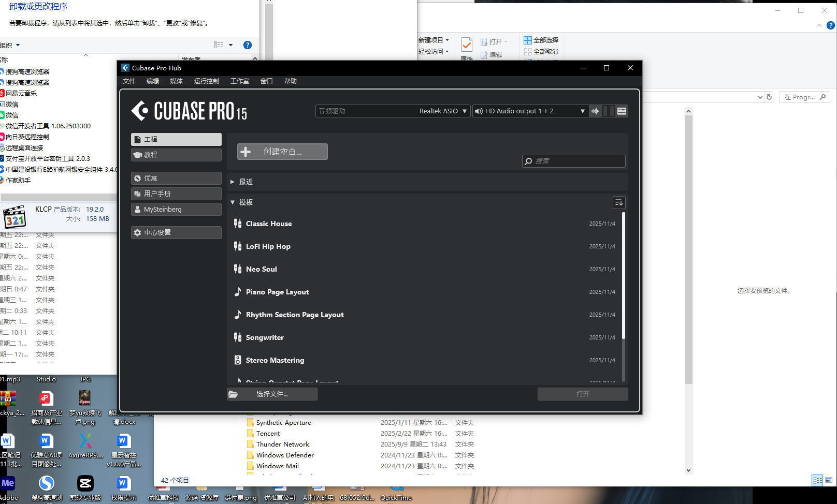This screenshot has width=837, height=504.
Task: Open the 轻松访问 dropdown in Explorer ribbon
Action: (x=434, y=52)
